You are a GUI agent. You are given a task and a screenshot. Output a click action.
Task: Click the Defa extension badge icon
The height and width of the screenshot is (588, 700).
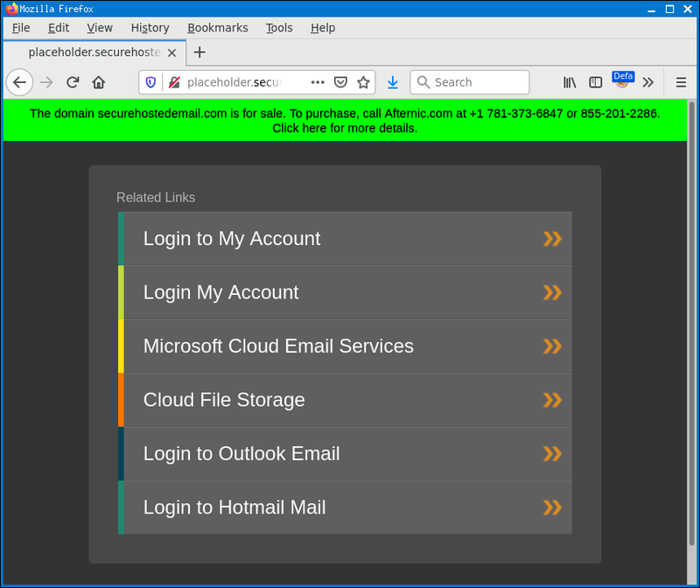pyautogui.click(x=622, y=80)
